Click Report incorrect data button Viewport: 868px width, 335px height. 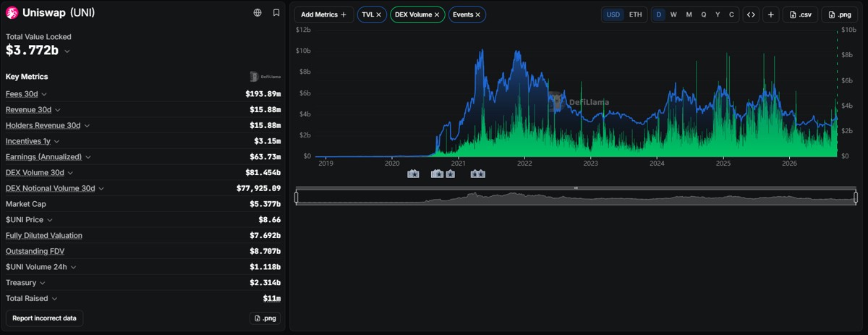(x=45, y=318)
